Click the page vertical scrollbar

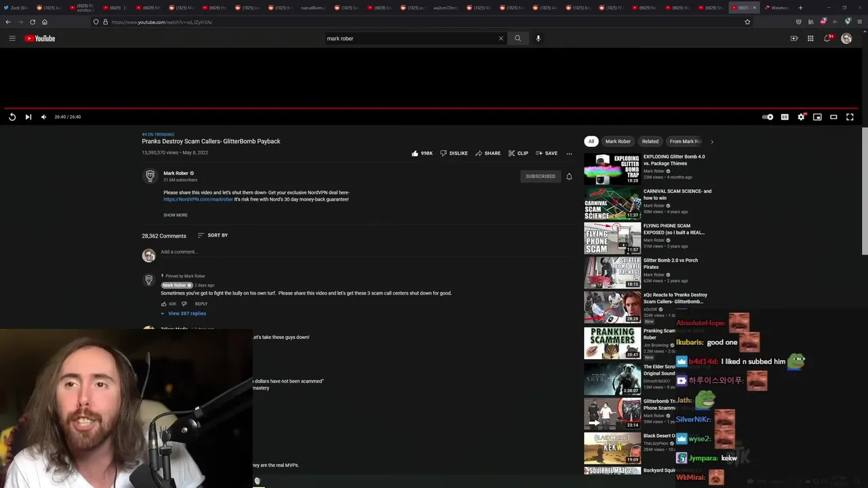pyautogui.click(x=865, y=190)
